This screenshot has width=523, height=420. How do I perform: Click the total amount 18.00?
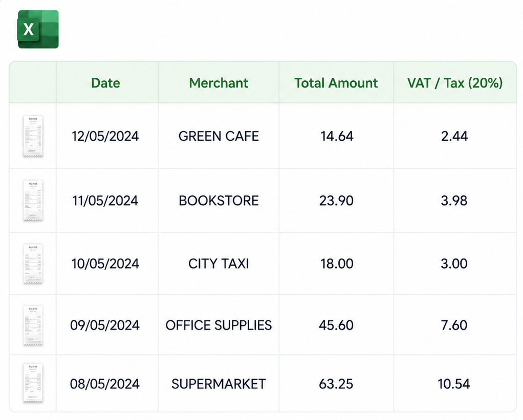coord(337,263)
